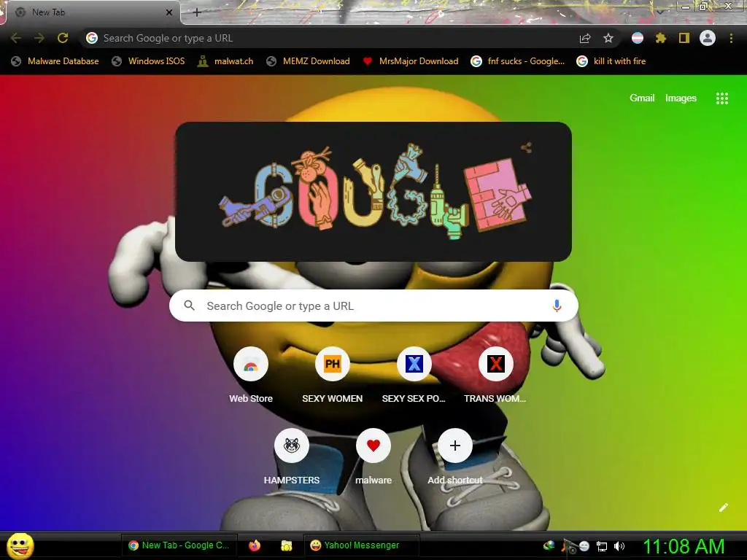
Task: Click the forward navigation arrow
Action: pyautogui.click(x=39, y=38)
